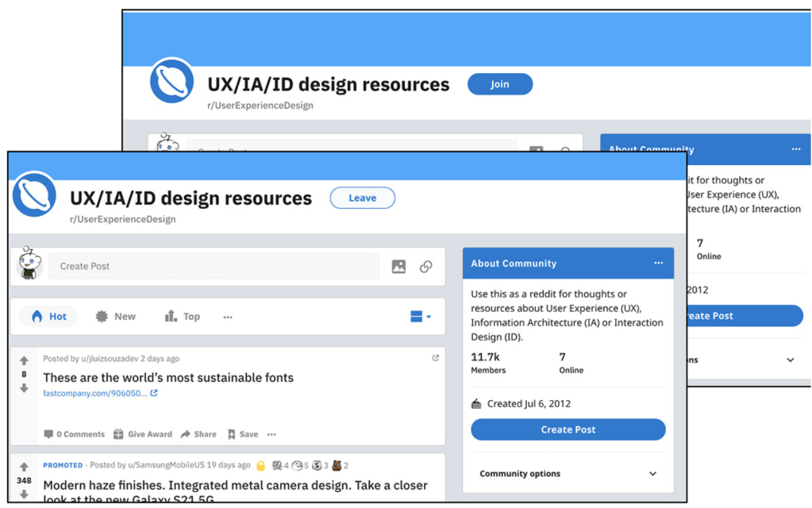
Task: Click the front community planet avatar
Action: tap(35, 194)
